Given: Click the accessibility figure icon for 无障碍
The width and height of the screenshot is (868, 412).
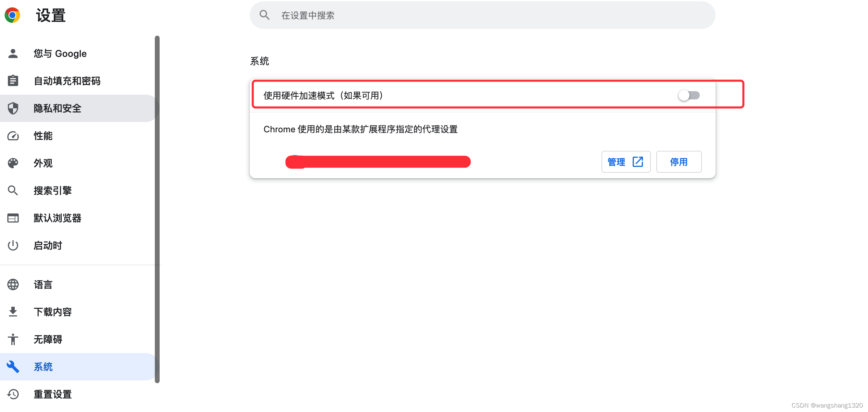Looking at the screenshot, I should (x=13, y=339).
